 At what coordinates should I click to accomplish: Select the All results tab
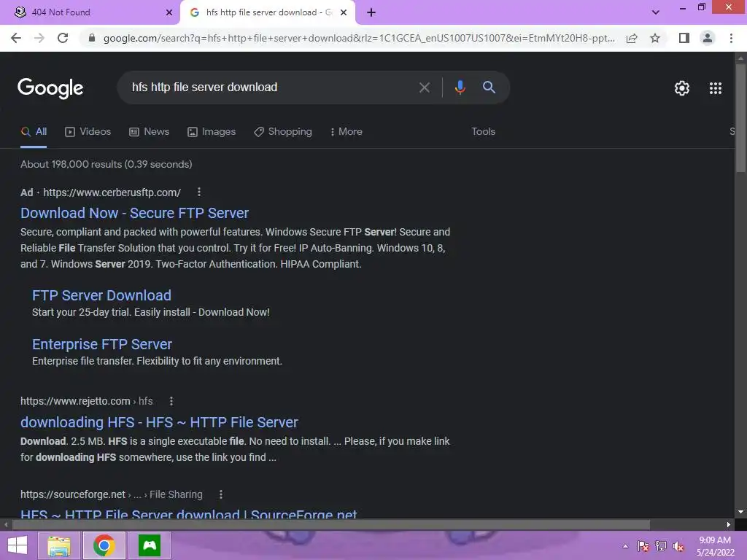pos(34,132)
